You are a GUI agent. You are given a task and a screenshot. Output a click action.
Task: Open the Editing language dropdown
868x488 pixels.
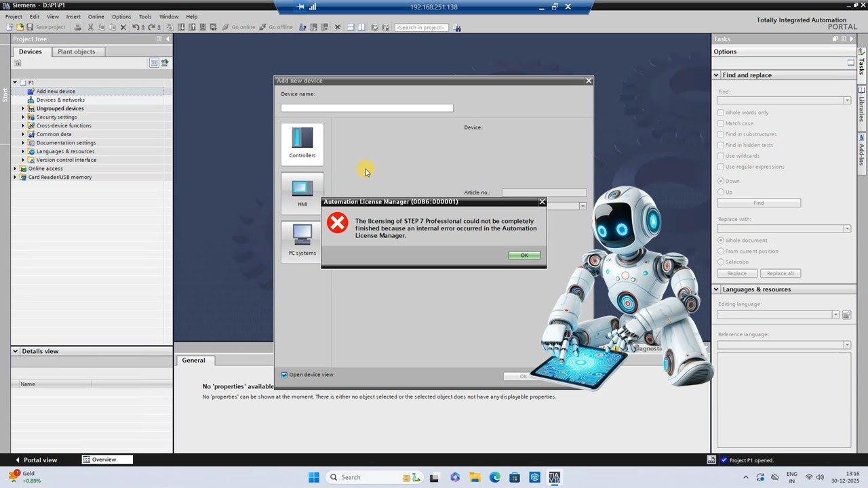835,315
